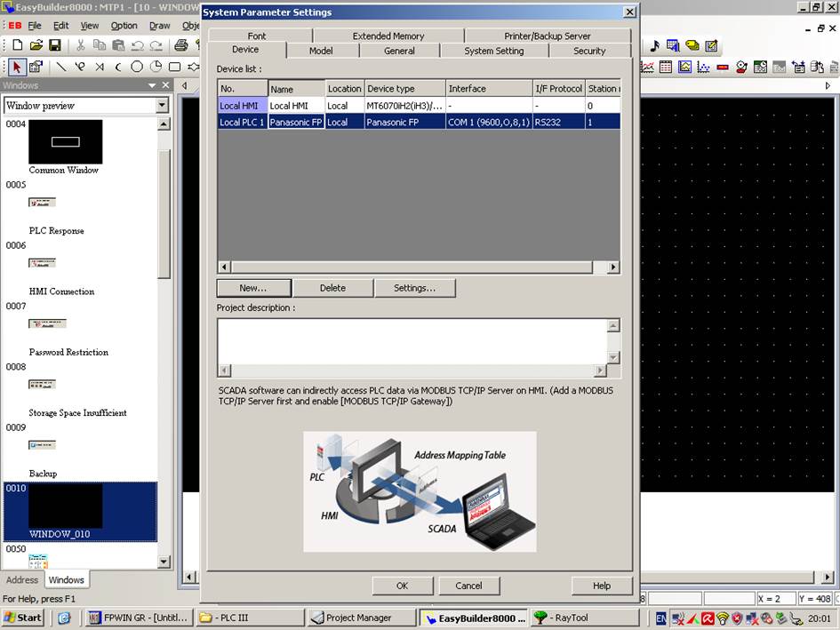Click the scissors Cut icon
The height and width of the screenshot is (630, 840).
[81, 45]
